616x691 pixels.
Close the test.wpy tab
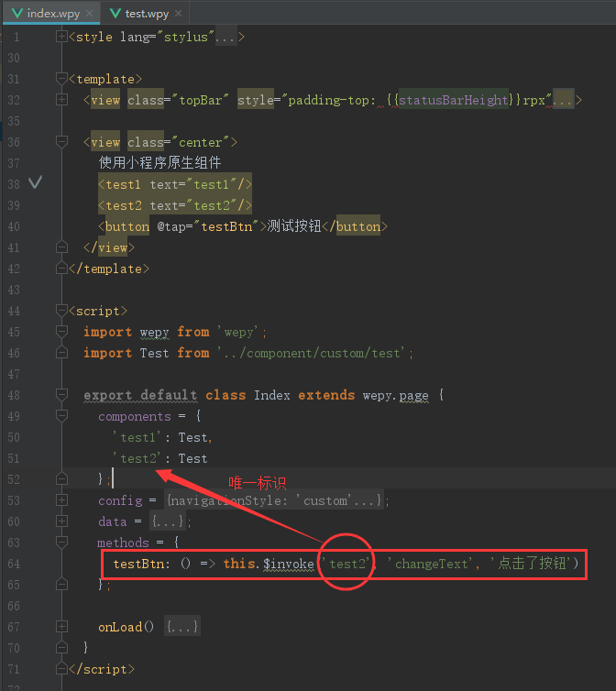click(x=178, y=13)
